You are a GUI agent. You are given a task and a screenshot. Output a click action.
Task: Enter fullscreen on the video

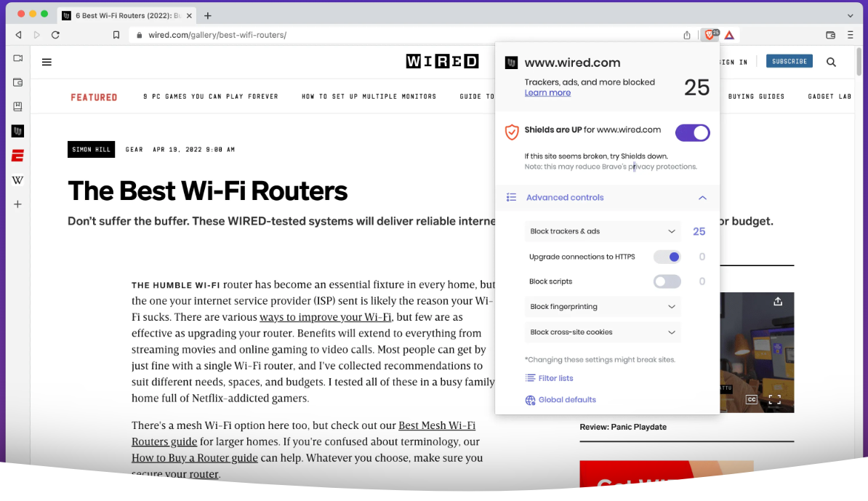[x=774, y=399]
